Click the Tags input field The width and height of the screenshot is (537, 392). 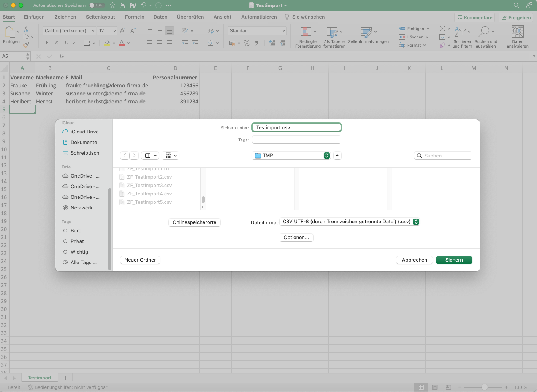(296, 140)
